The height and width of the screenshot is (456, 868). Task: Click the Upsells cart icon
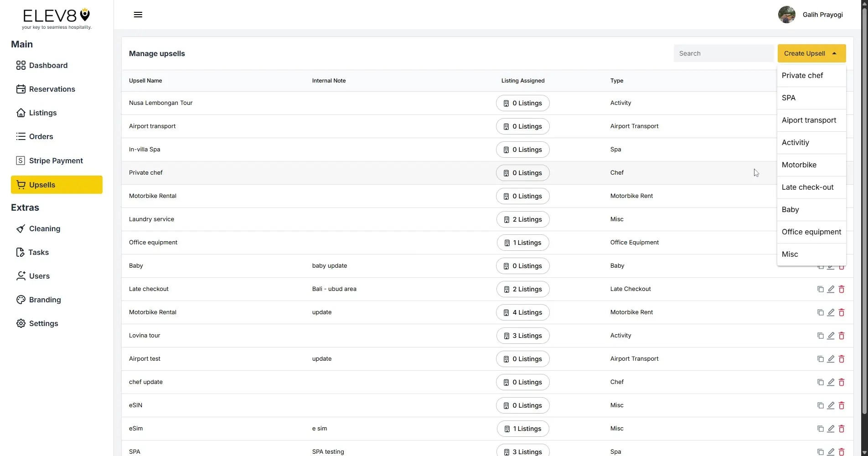coord(21,185)
